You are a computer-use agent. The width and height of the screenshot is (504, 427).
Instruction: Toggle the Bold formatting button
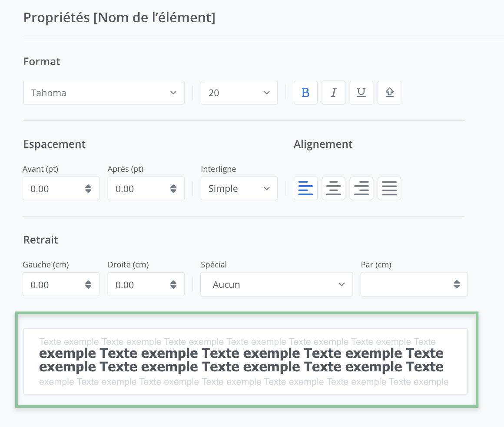tap(305, 93)
